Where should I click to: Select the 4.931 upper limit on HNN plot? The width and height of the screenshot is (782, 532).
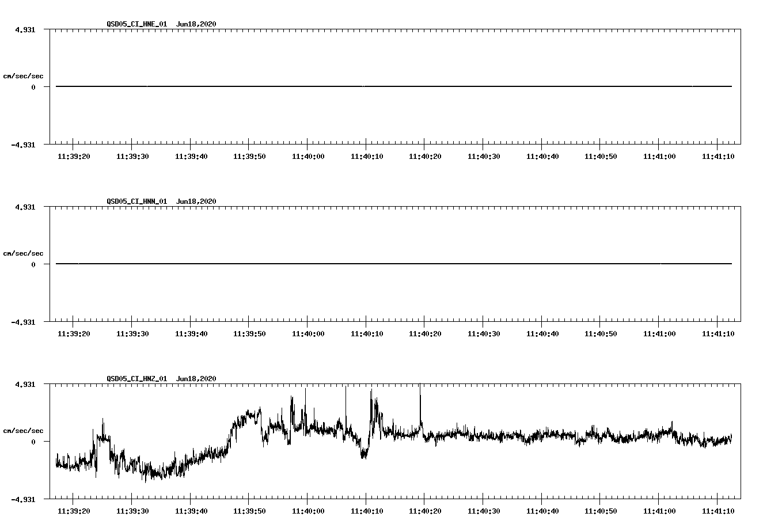click(x=25, y=207)
